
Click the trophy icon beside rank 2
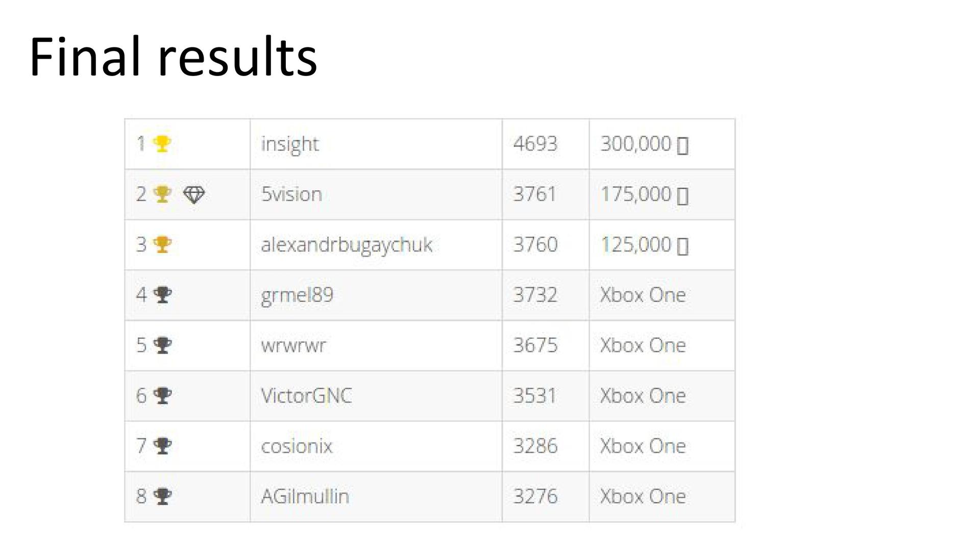tap(162, 194)
